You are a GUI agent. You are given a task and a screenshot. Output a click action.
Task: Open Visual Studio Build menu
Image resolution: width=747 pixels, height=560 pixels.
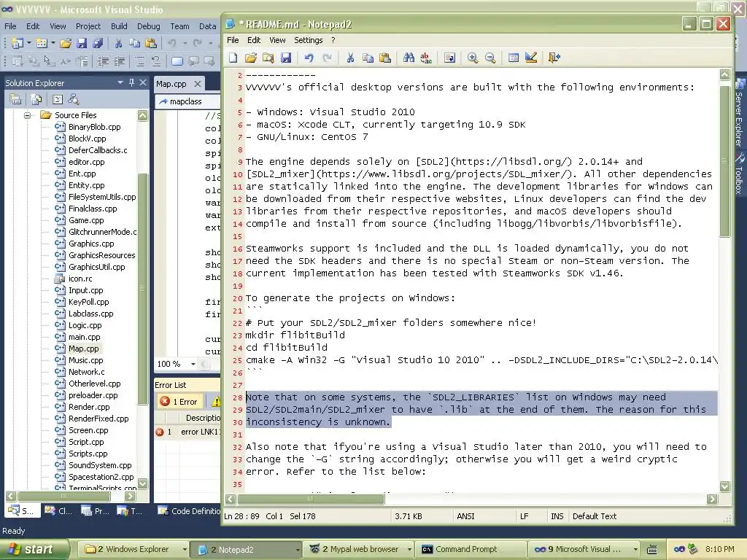(x=119, y=26)
